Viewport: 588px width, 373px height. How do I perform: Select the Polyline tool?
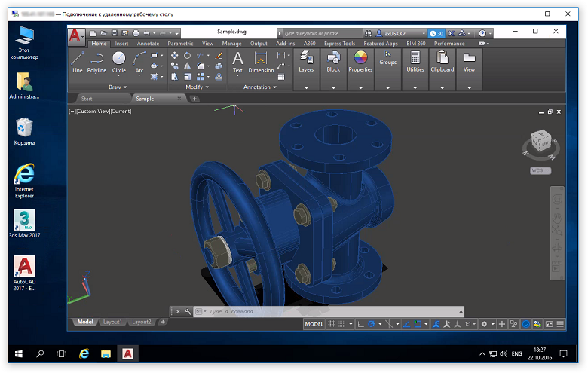(96, 60)
